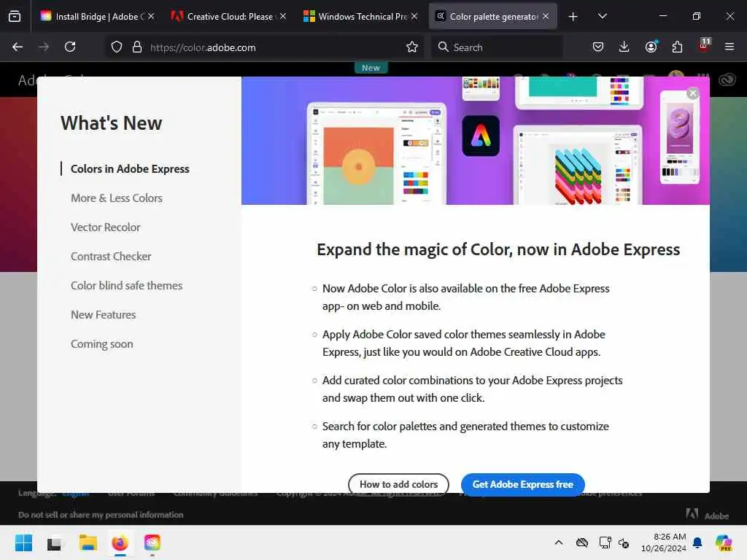747x560 pixels.
Task: Open More & Less Colors section
Action: [116, 198]
